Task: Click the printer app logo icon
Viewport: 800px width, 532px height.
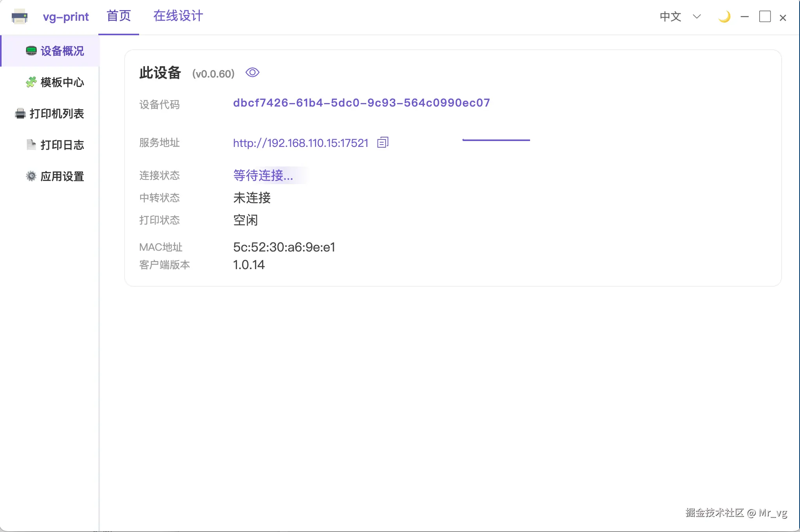Action: pos(19,17)
